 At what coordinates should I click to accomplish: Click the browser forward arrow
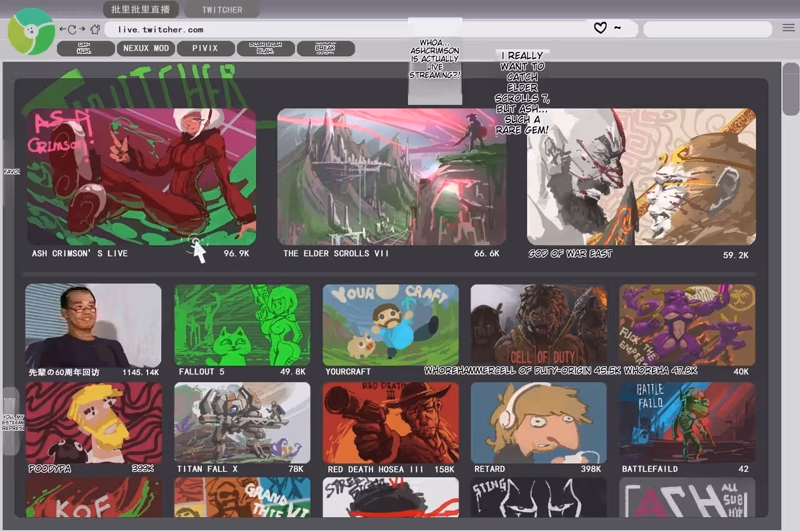tap(82, 29)
